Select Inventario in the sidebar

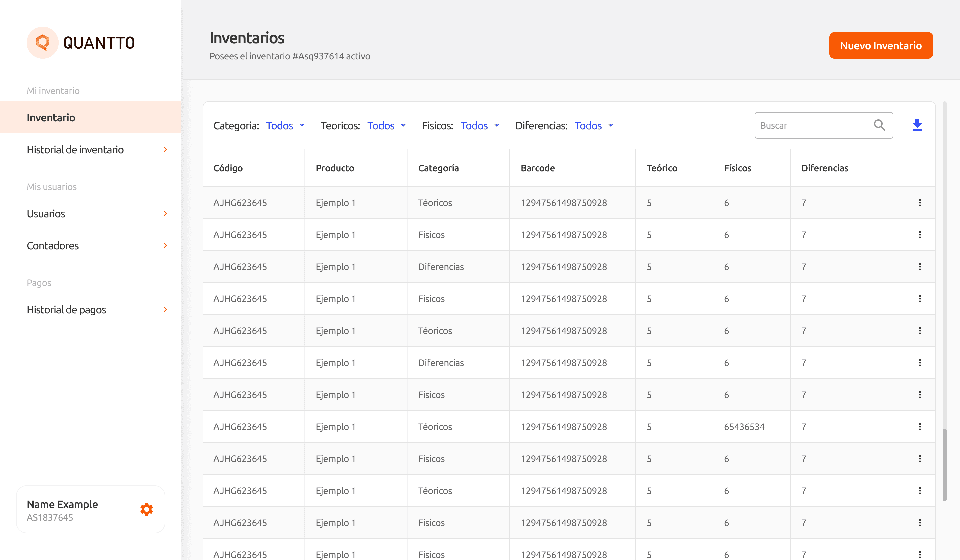pos(51,117)
